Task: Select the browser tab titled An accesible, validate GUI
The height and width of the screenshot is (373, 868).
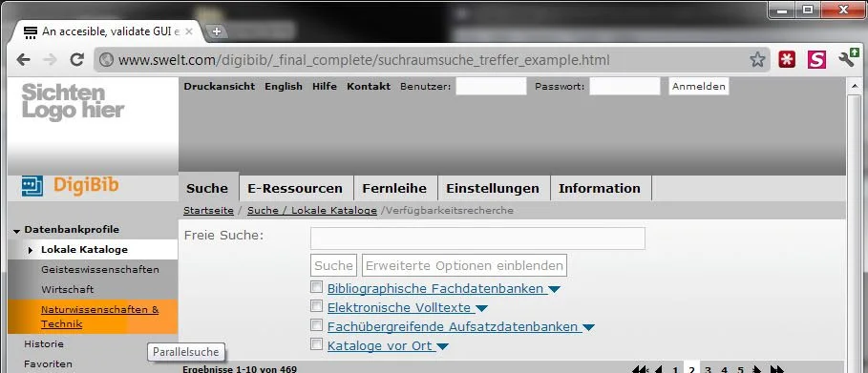Action: (x=109, y=31)
